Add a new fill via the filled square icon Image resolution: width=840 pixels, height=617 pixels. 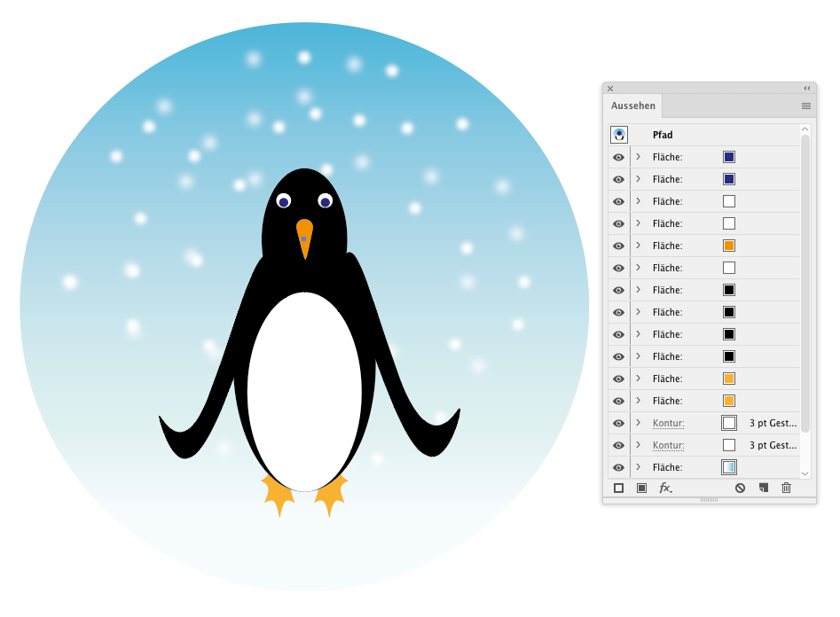tap(642, 488)
